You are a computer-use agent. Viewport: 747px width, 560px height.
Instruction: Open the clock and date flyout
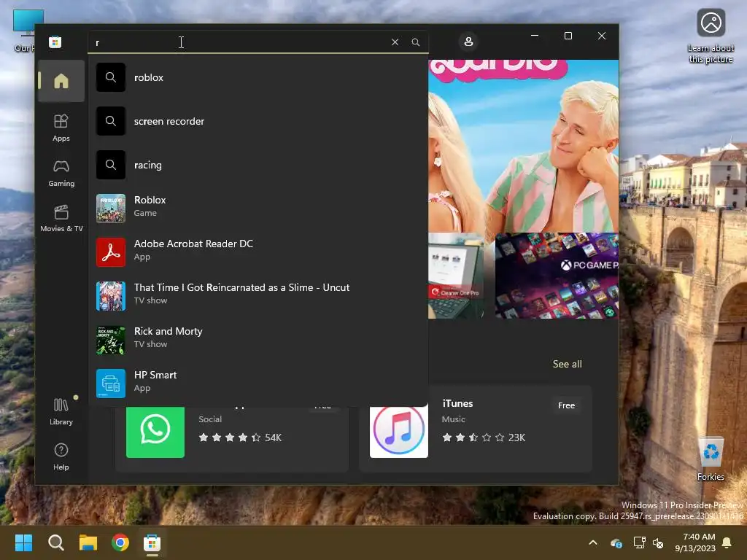click(x=695, y=542)
